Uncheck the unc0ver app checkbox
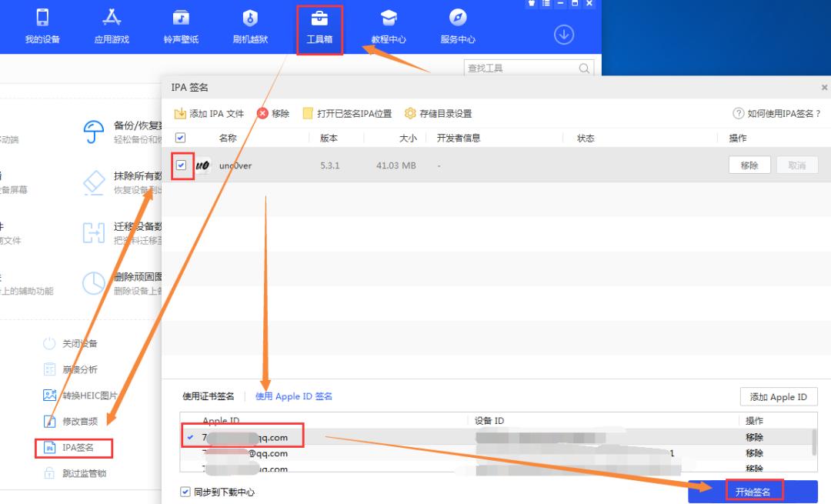Image resolution: width=831 pixels, height=504 pixels. pos(182,165)
